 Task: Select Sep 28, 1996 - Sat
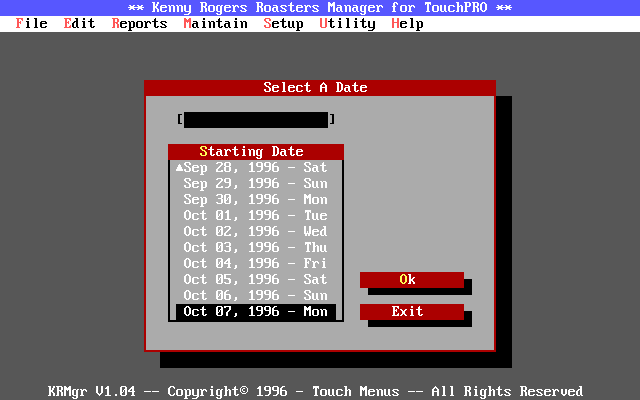tap(256, 167)
